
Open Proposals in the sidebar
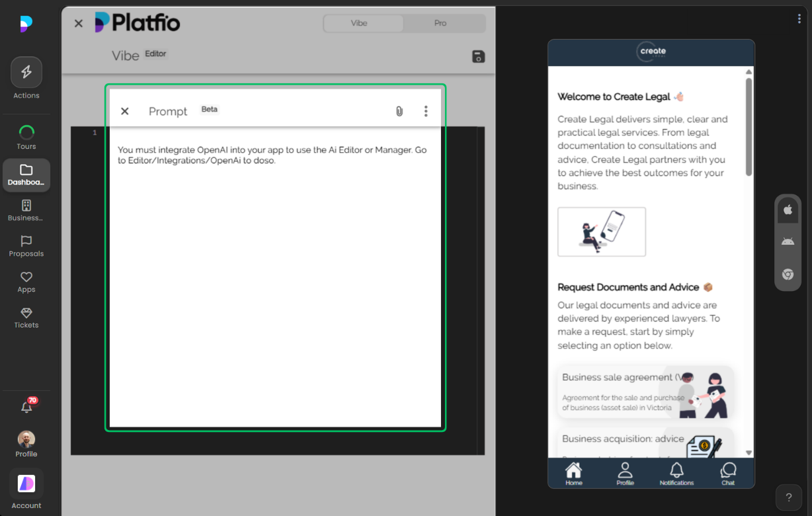pyautogui.click(x=26, y=246)
